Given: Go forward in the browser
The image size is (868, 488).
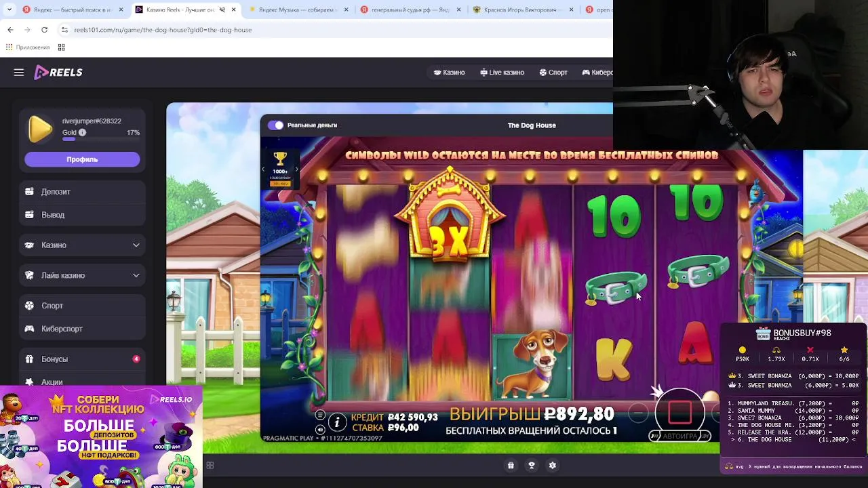Looking at the screenshot, I should [27, 30].
